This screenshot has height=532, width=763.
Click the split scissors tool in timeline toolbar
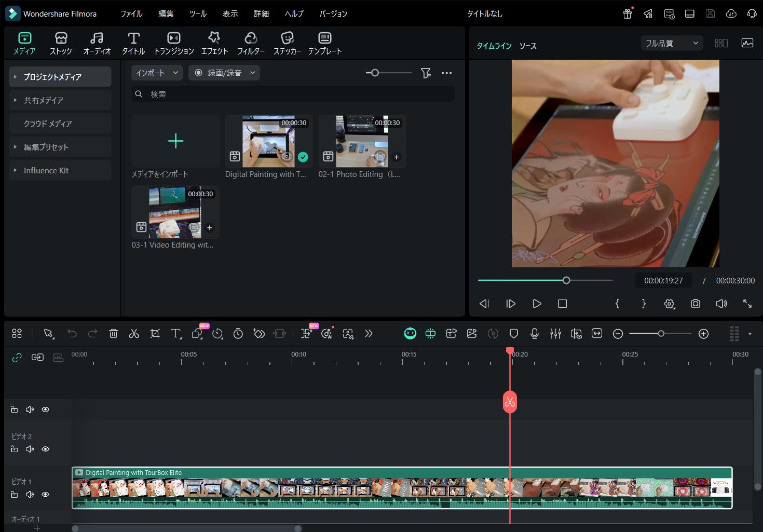point(134,334)
